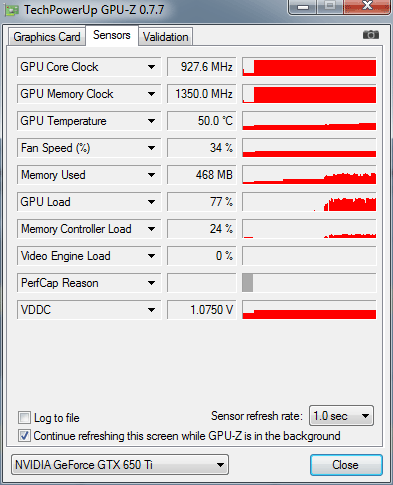Click the GPU-Z app icon in title bar
The height and width of the screenshot is (485, 393).
[x=12, y=10]
